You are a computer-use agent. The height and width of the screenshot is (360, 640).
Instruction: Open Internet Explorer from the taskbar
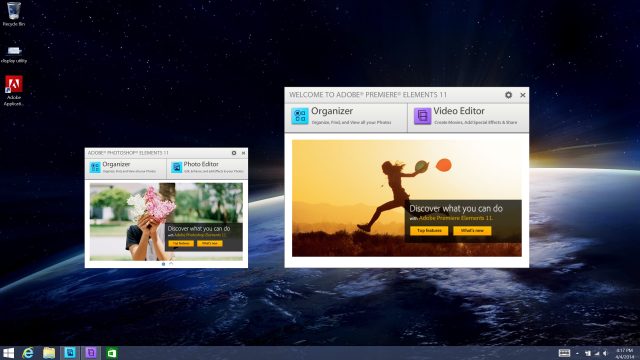pyautogui.click(x=28, y=353)
